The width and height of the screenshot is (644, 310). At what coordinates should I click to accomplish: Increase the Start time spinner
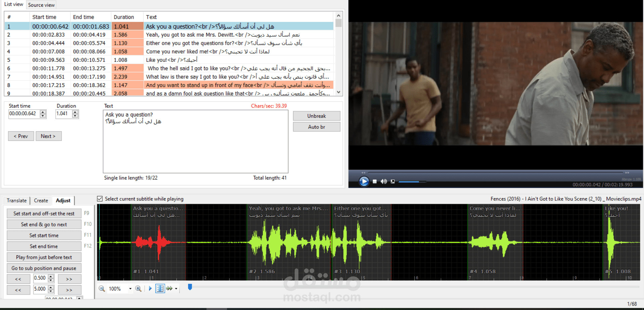point(43,112)
